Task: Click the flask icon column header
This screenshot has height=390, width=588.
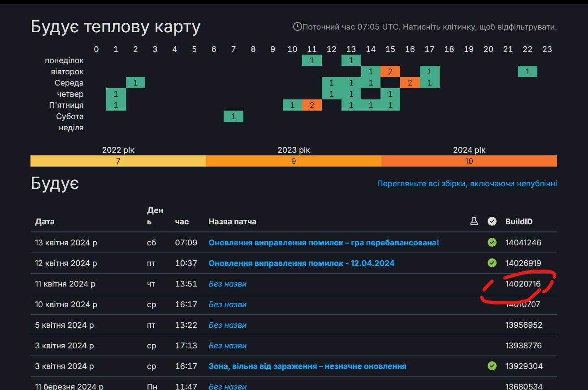Action: point(474,221)
